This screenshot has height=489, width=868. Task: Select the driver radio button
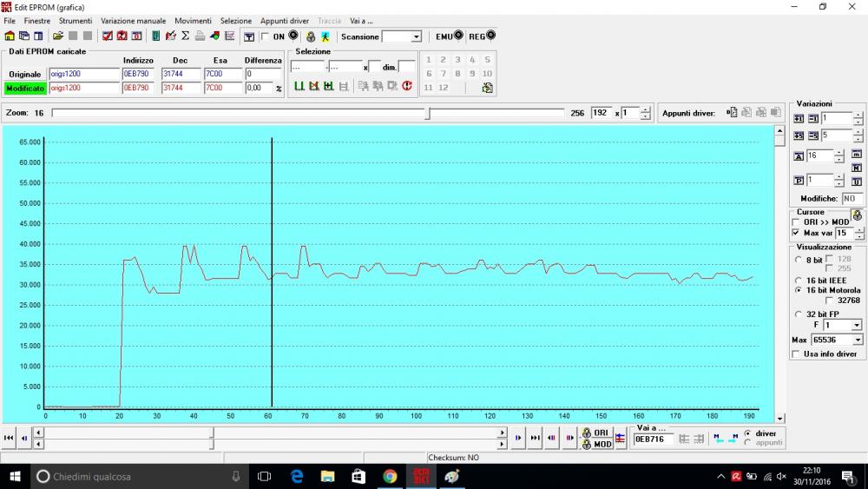(748, 433)
